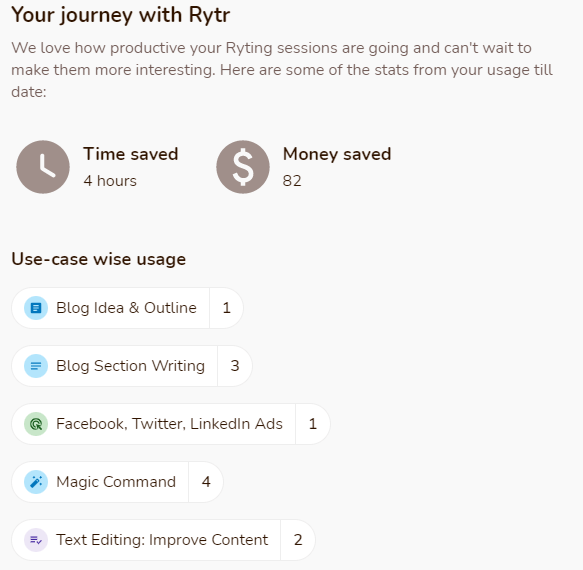The width and height of the screenshot is (583, 570).
Task: Click the Money saved dollar icon
Action: pyautogui.click(x=243, y=167)
